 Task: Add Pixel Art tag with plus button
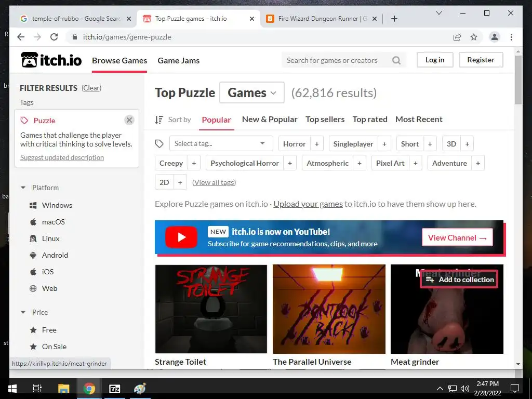(x=415, y=163)
